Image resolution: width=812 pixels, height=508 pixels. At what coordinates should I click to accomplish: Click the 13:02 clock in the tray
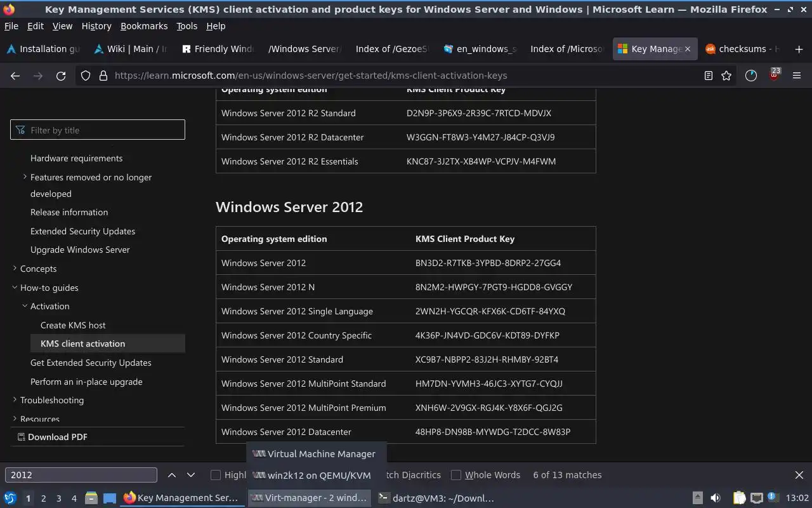(x=797, y=498)
